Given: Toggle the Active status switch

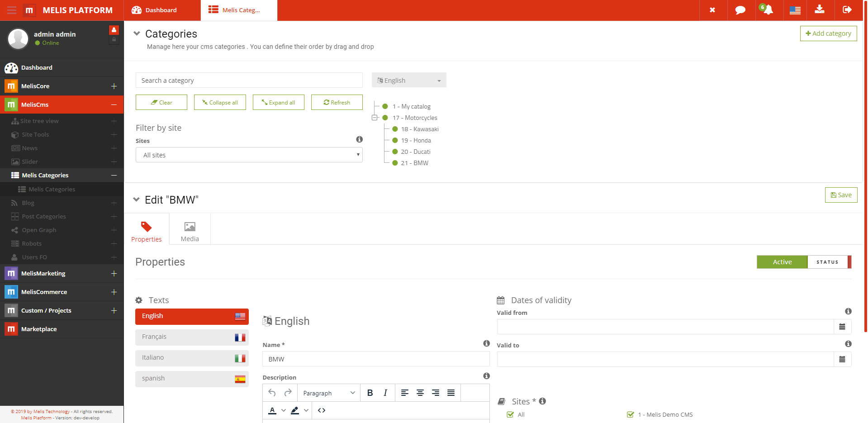Looking at the screenshot, I should pos(803,262).
